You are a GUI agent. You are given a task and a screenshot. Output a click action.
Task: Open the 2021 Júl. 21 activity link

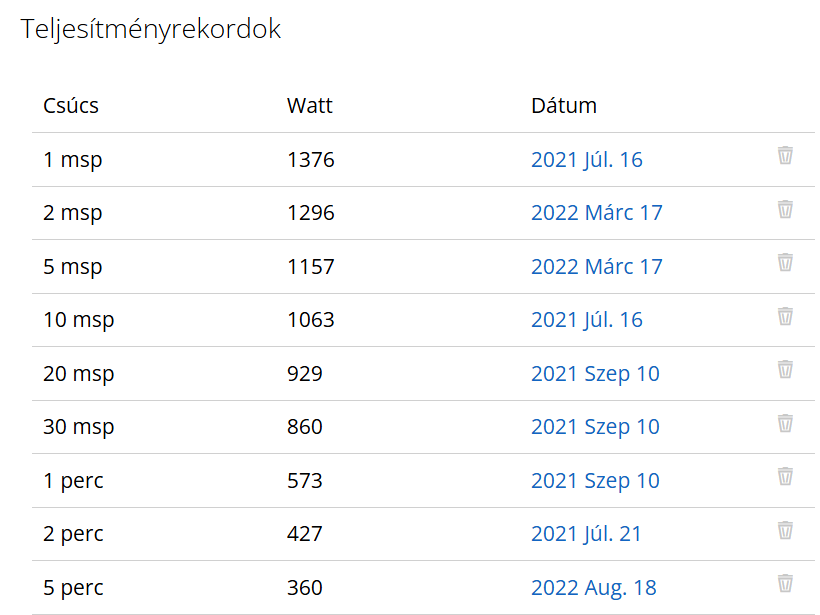pos(586,534)
